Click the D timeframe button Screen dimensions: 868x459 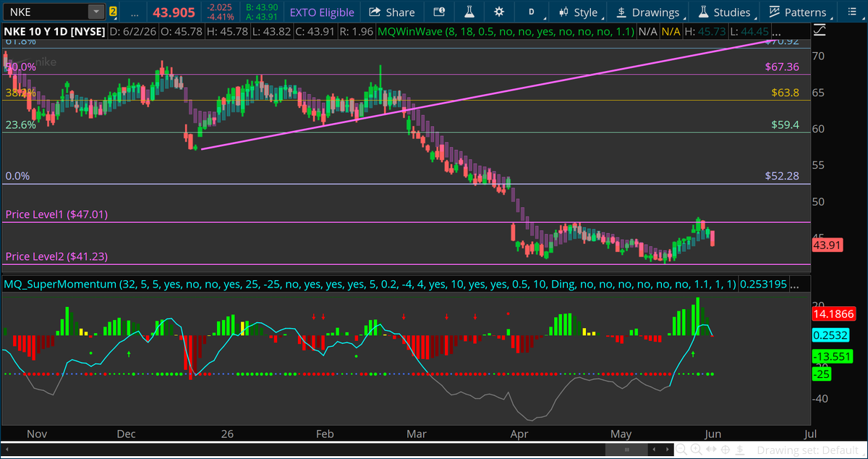pos(532,12)
